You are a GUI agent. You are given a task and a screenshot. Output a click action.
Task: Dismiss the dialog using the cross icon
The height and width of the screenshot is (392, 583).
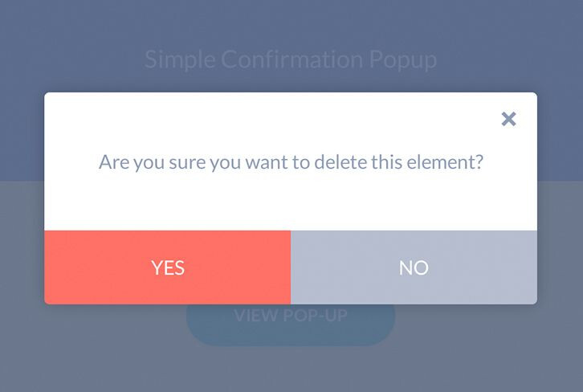(x=508, y=119)
